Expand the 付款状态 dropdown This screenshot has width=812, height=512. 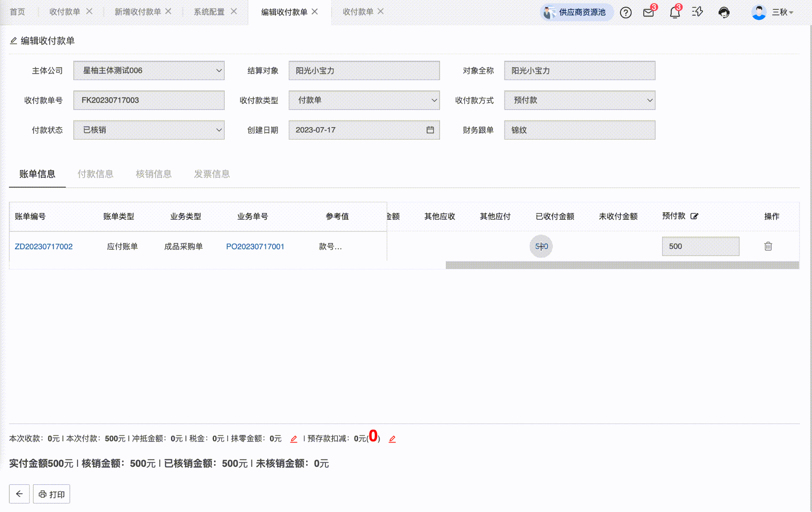[x=219, y=130]
